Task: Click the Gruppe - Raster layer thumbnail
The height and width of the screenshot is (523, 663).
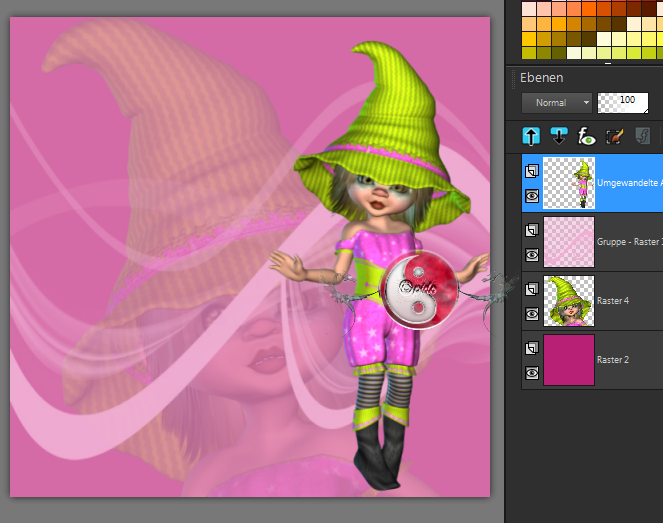Action: (568, 242)
